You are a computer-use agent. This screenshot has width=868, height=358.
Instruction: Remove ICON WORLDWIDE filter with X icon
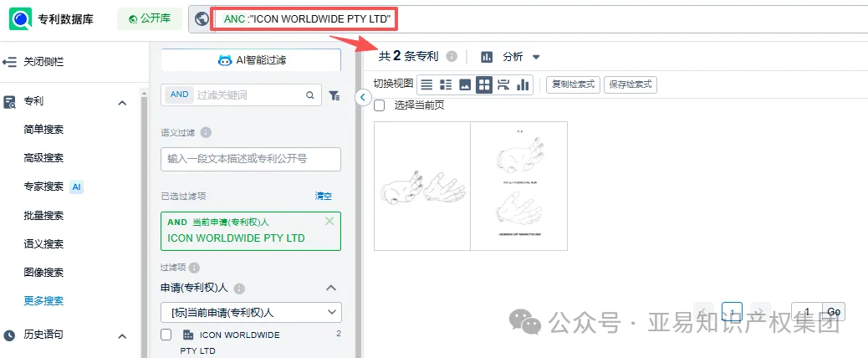329,222
